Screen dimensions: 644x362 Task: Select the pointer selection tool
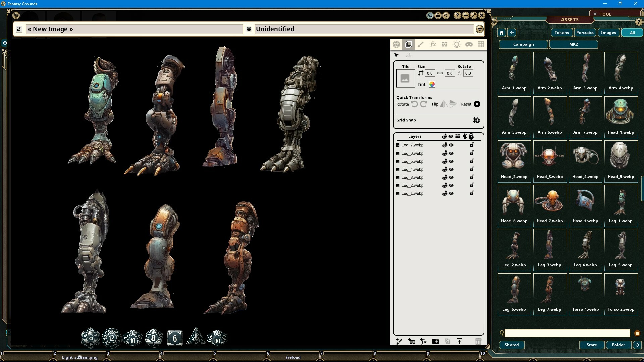[x=396, y=55]
